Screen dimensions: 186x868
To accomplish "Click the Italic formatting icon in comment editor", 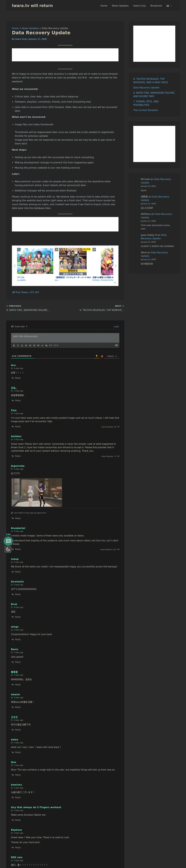I will pyautogui.click(x=18, y=345).
